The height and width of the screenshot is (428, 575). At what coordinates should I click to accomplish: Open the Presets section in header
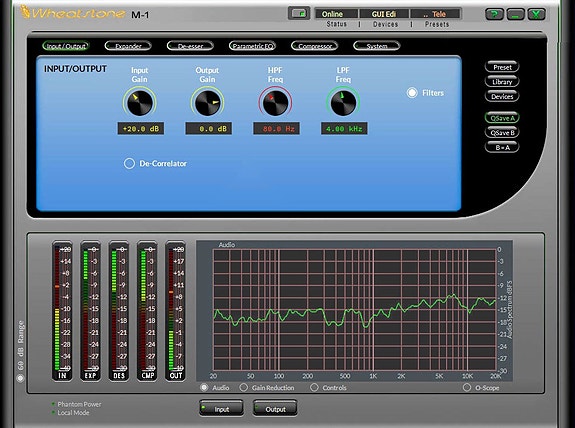(x=436, y=24)
